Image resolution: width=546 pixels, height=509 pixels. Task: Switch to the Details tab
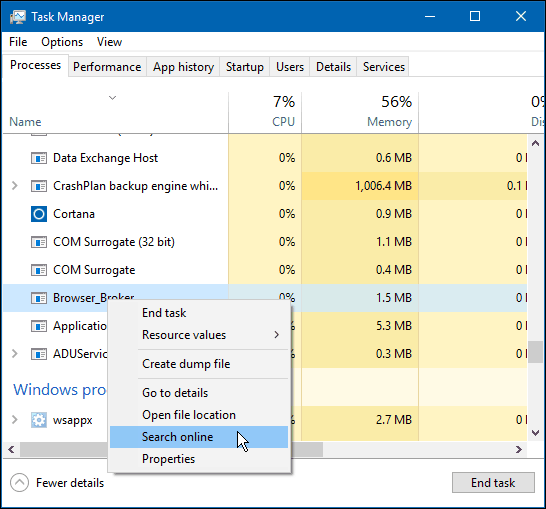(333, 67)
